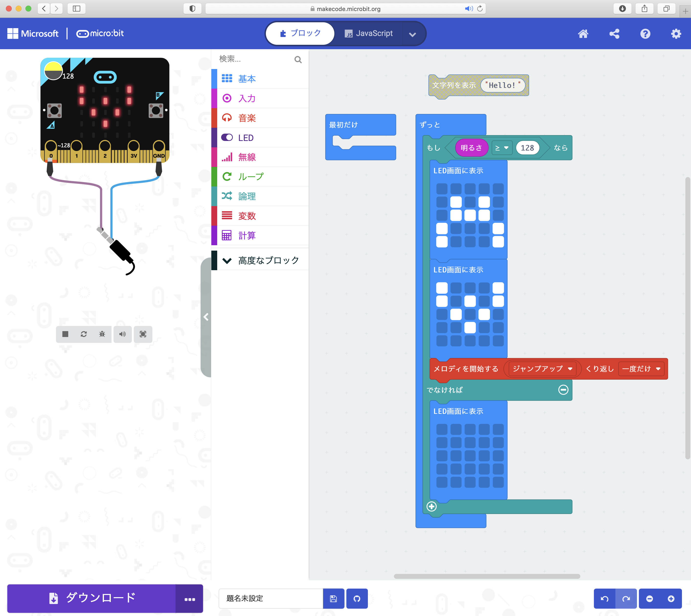
Task: Open the ≥ comparison operator dropdown
Action: click(x=502, y=148)
